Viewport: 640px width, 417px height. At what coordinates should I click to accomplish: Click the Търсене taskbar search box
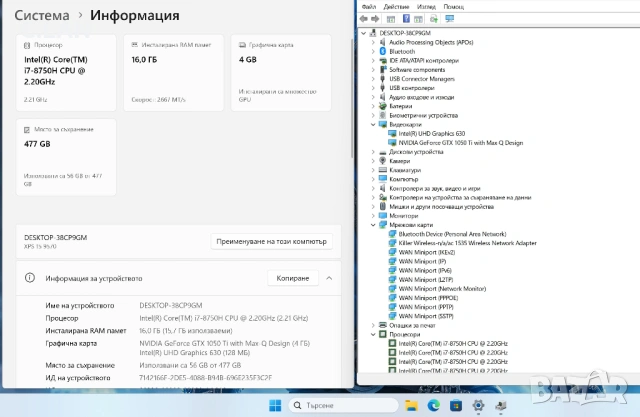[343, 405]
